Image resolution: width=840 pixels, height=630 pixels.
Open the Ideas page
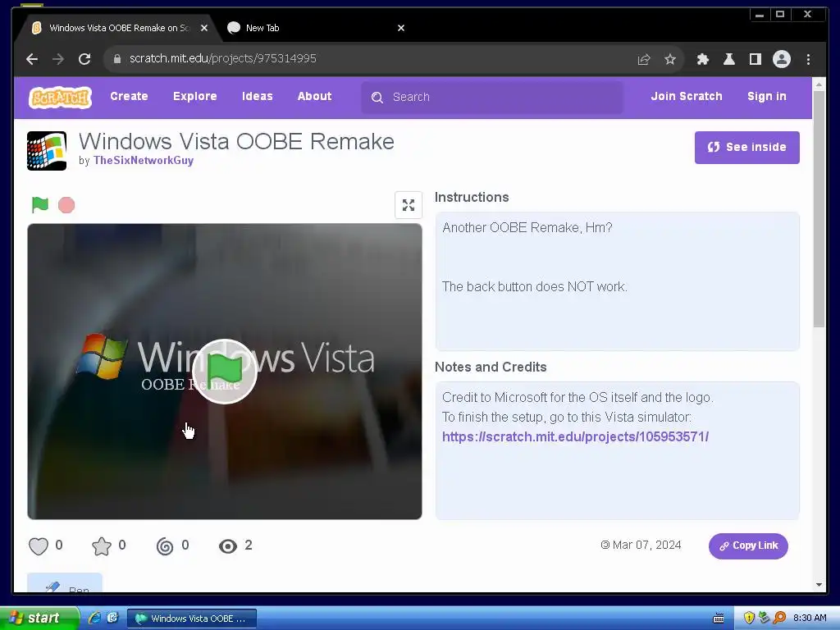(257, 97)
